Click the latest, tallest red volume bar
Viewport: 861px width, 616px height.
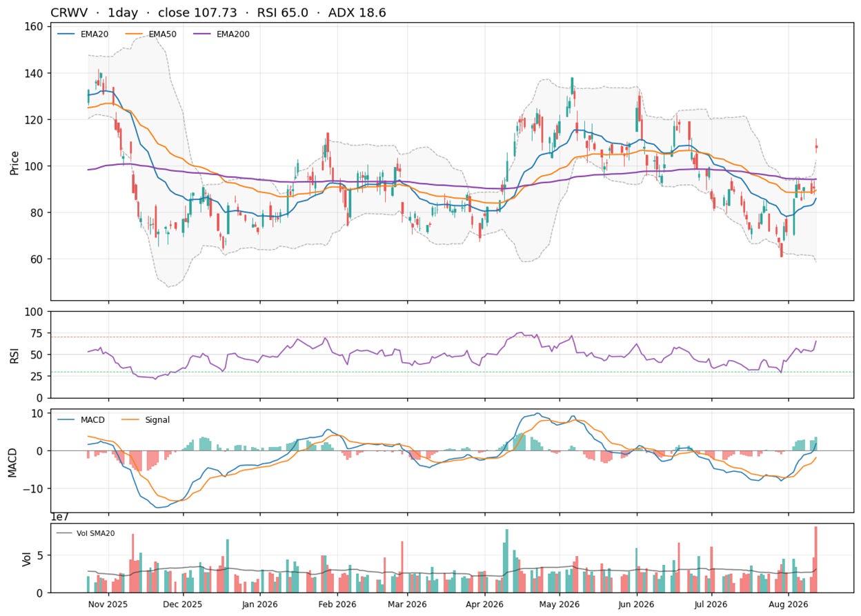816,559
